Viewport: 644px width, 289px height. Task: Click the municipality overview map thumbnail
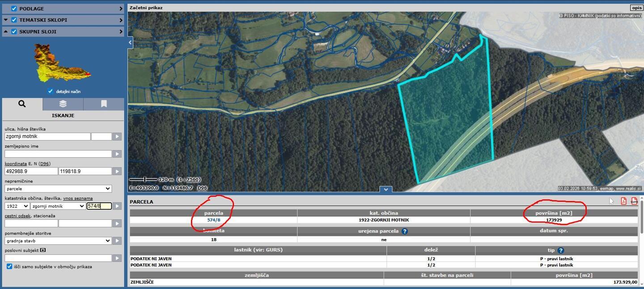(62, 63)
